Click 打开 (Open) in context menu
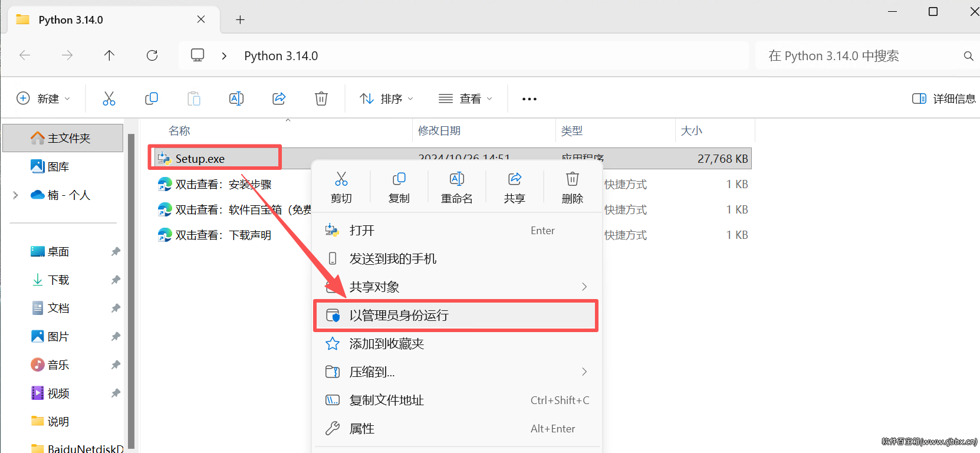 coord(457,231)
